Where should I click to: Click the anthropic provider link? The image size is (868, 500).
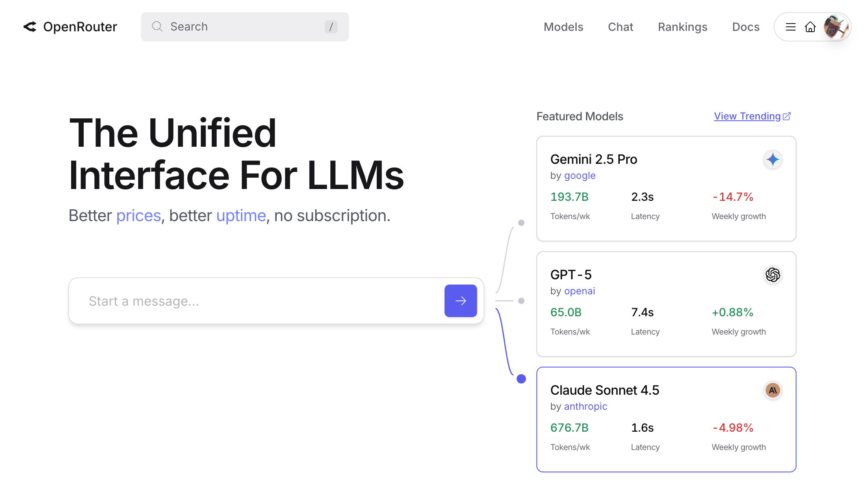pos(585,407)
